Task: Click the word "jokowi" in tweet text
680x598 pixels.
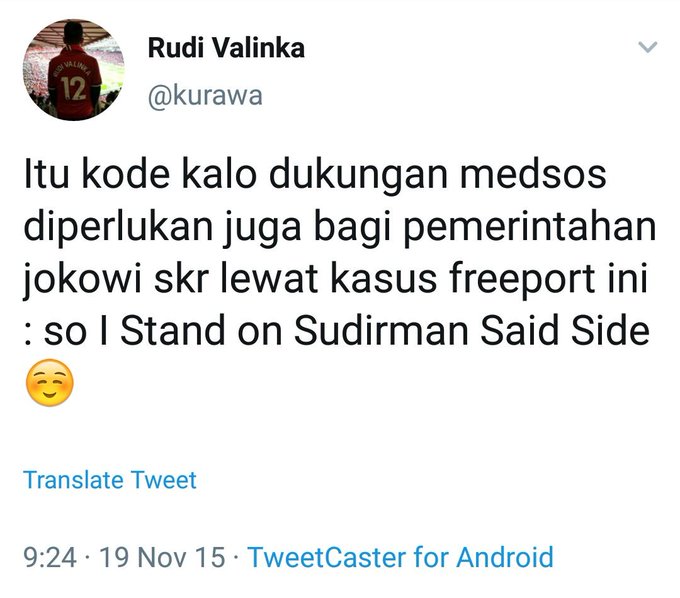Action: [x=82, y=280]
